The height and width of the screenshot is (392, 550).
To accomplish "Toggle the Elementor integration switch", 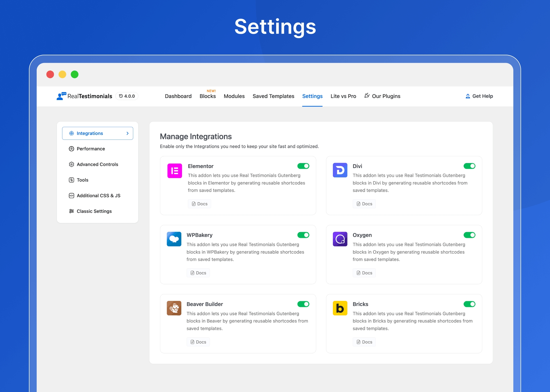I will click(x=303, y=166).
